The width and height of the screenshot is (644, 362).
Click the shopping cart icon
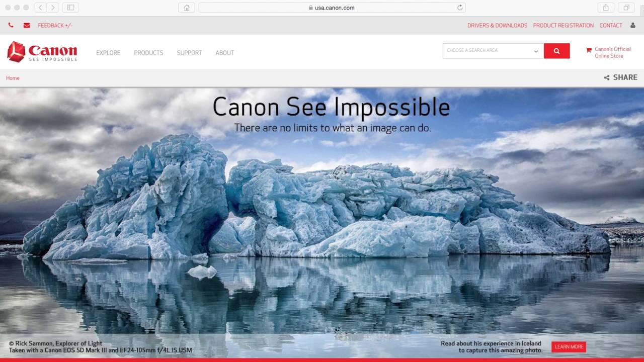point(589,50)
